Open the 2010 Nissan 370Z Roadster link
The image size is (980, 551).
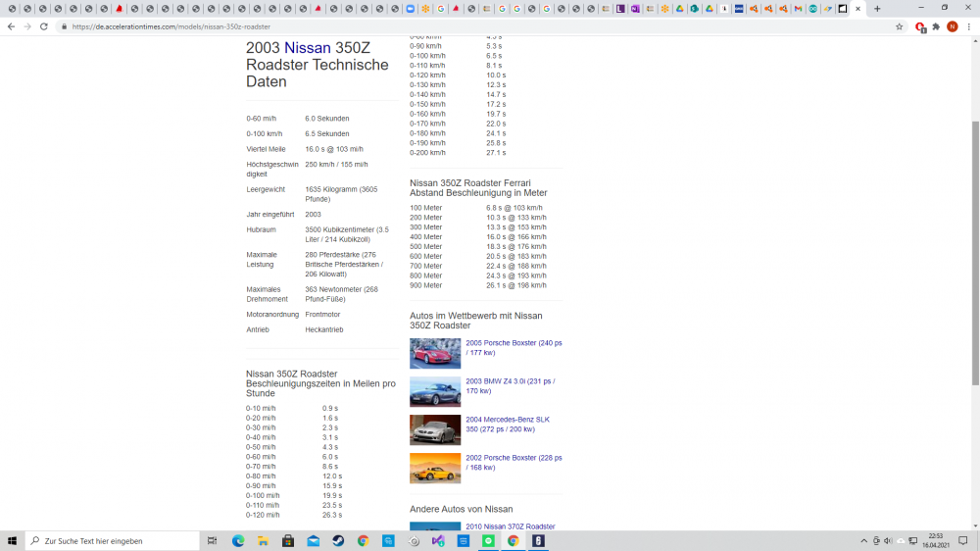click(x=510, y=526)
